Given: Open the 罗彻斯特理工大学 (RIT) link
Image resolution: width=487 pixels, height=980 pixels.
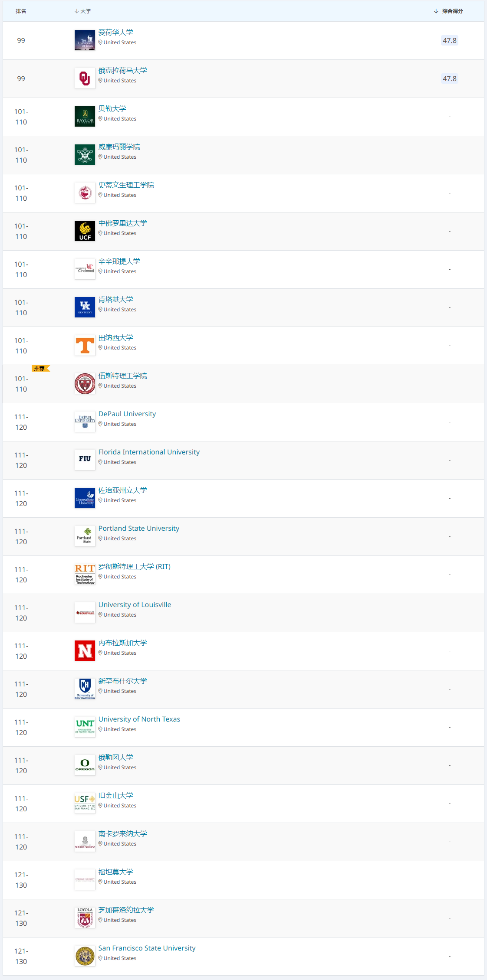Looking at the screenshot, I should [x=135, y=567].
